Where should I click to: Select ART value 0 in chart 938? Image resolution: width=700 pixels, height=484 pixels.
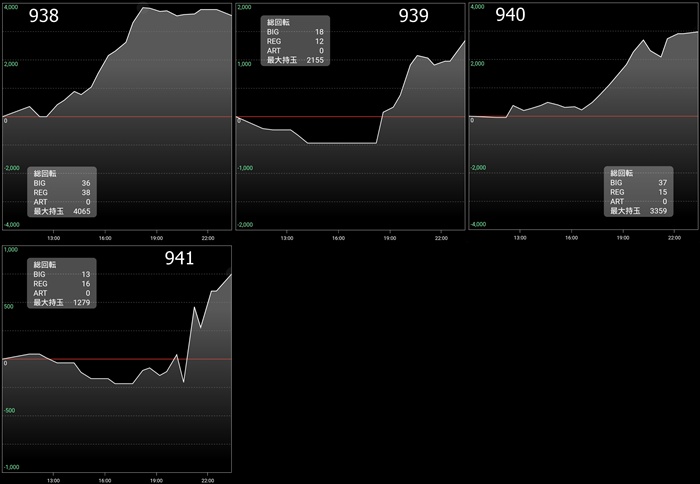tap(88, 202)
